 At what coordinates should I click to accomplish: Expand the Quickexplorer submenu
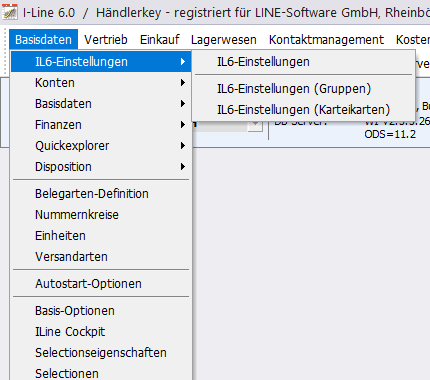pos(101,146)
